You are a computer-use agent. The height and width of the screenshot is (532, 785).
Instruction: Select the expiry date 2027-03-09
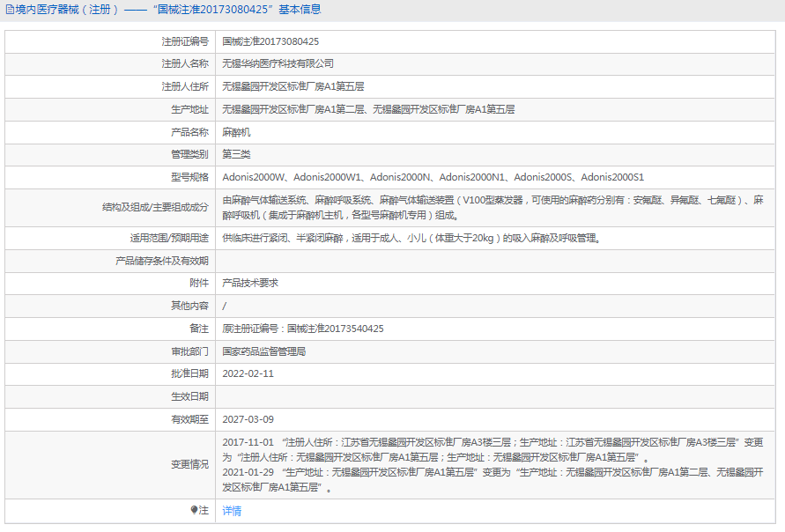pyautogui.click(x=248, y=419)
